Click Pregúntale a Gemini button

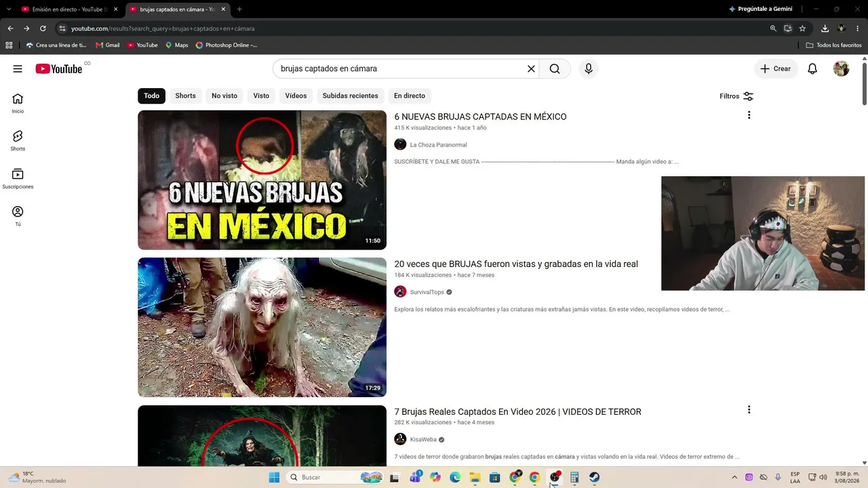(x=761, y=9)
